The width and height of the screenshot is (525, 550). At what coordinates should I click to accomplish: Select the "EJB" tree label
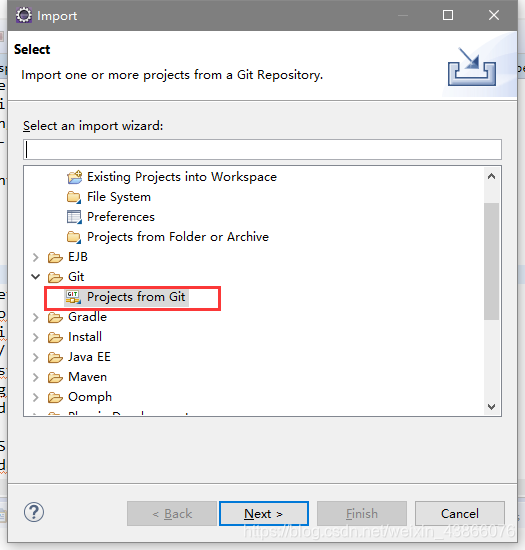[78, 257]
